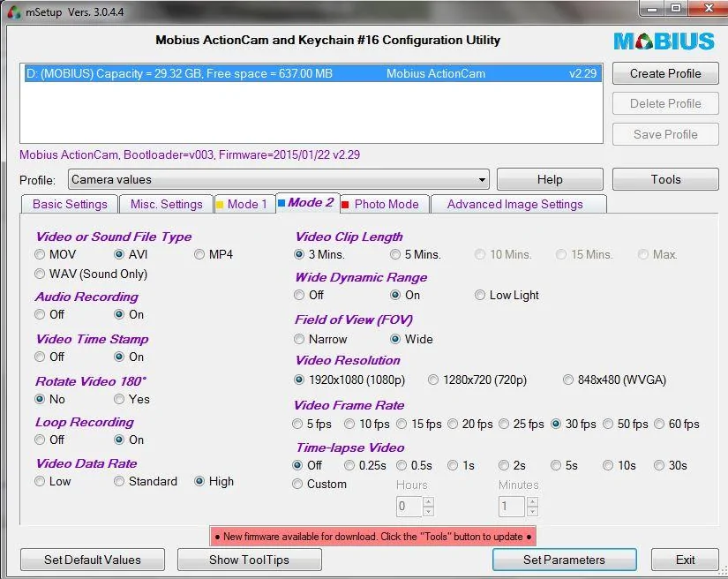Set time-lapse interval to 5s
The image size is (728, 579).
tap(565, 465)
